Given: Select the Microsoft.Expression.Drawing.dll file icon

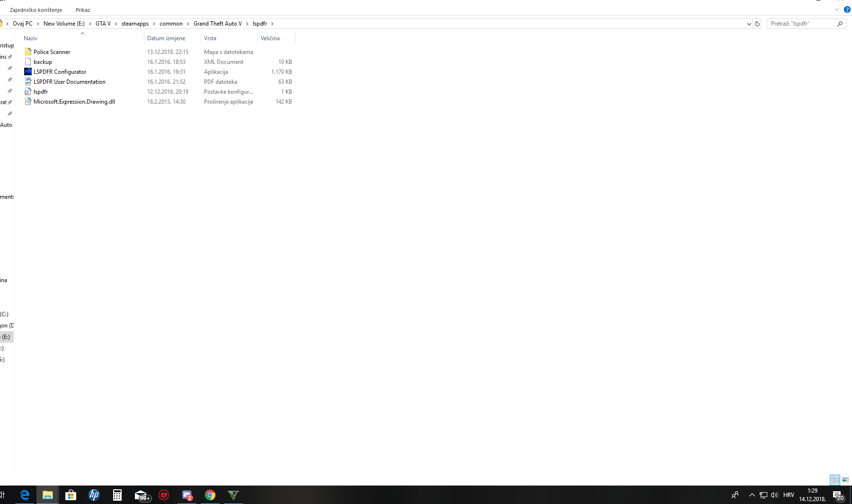Looking at the screenshot, I should point(28,102).
